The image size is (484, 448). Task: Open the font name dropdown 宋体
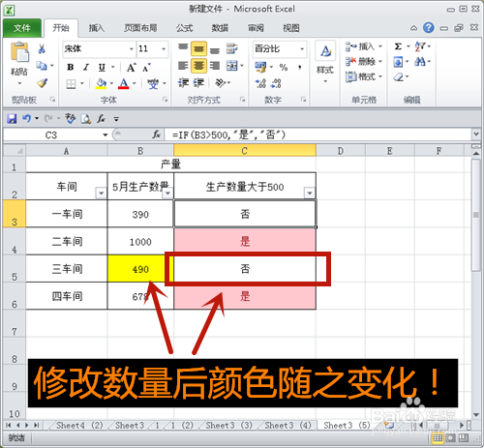point(132,49)
